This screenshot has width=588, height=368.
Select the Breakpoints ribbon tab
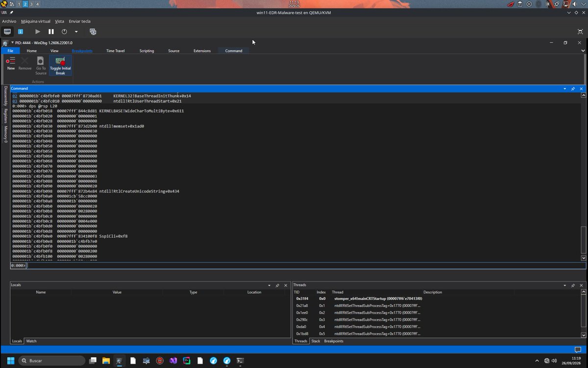coord(82,51)
